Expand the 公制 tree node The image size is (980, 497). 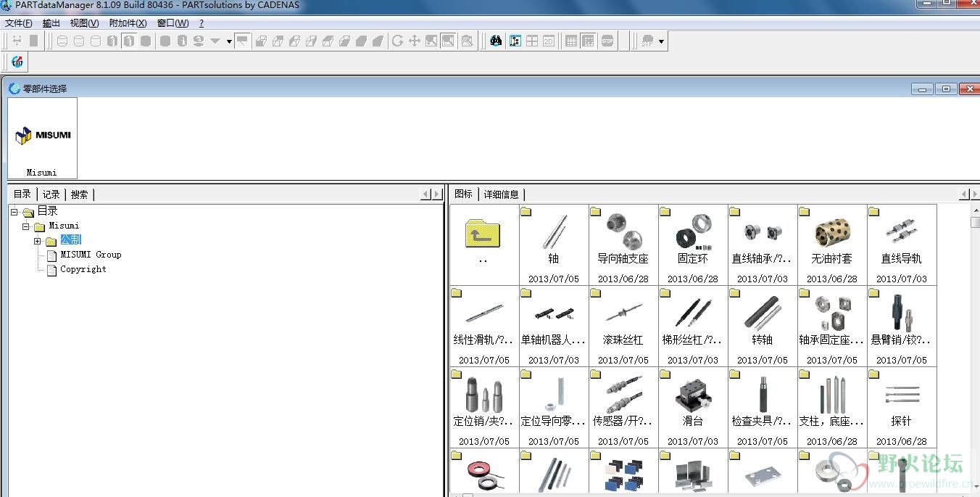[38, 241]
